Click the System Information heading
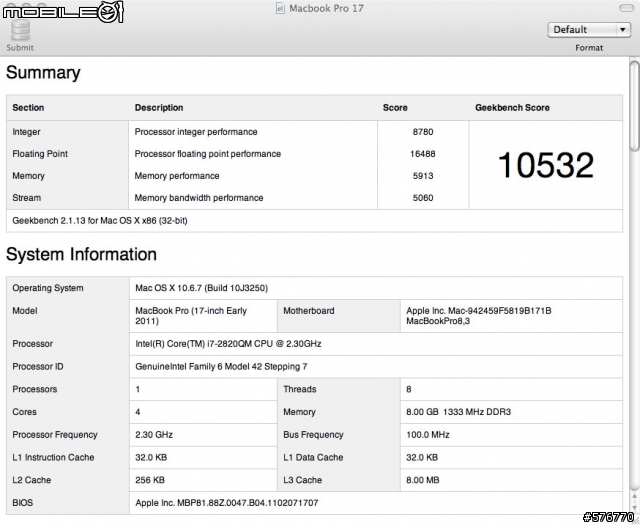The height and width of the screenshot is (525, 640). pyautogui.click(x=81, y=254)
